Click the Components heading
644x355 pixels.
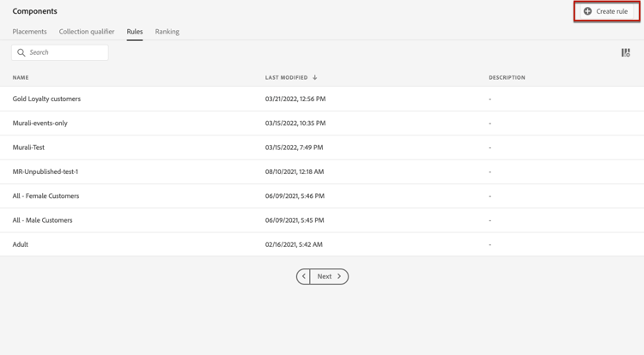click(35, 11)
